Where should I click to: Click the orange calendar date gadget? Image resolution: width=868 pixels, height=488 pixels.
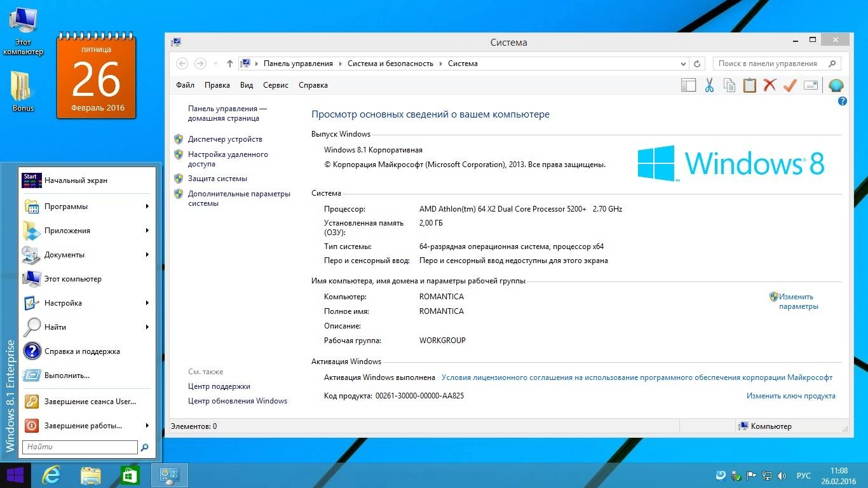point(97,76)
